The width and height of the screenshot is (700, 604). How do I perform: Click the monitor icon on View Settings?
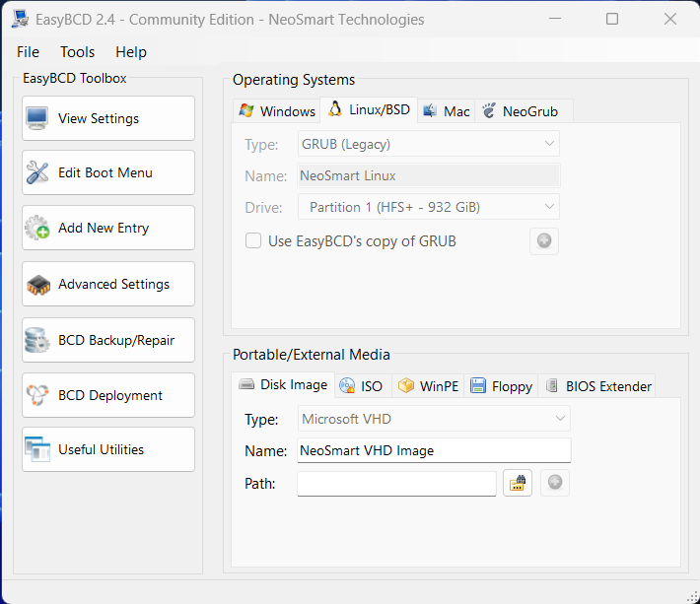pos(36,118)
